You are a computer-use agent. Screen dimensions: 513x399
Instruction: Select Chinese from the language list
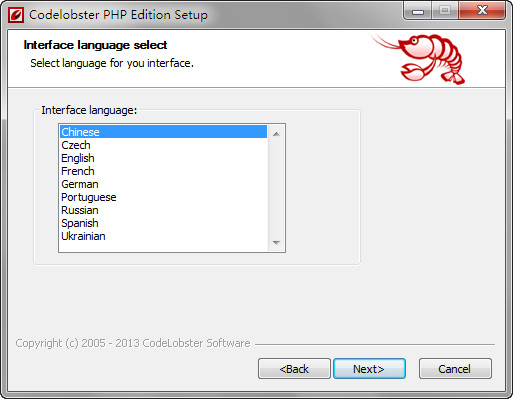pos(163,132)
